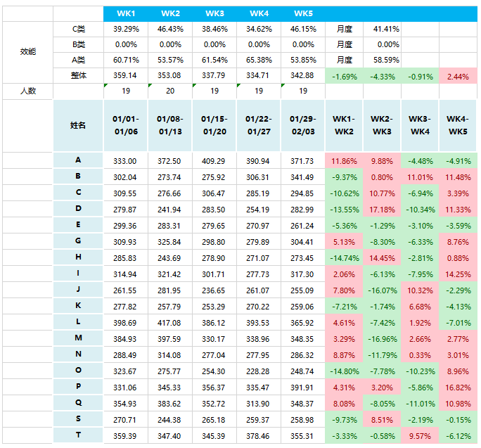Click the 效能 row group label
This screenshot has width=481, height=448.
tap(27, 52)
